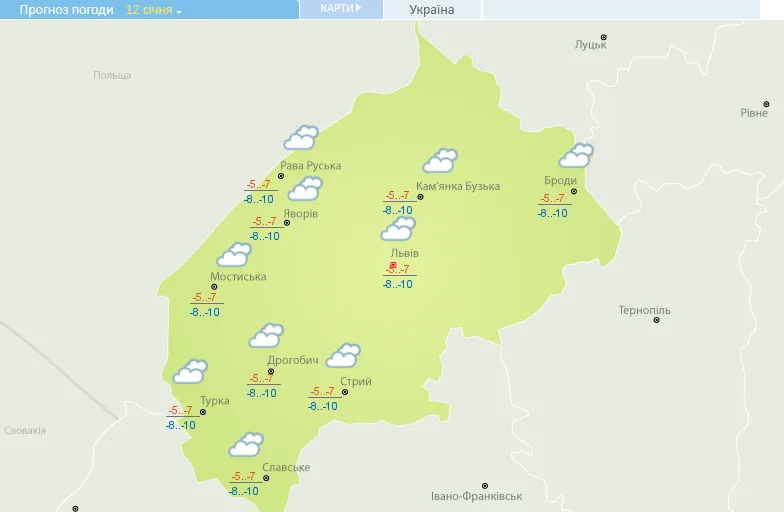Select the Луцьк city label on map
The width and height of the screenshot is (784, 512).
(x=590, y=45)
